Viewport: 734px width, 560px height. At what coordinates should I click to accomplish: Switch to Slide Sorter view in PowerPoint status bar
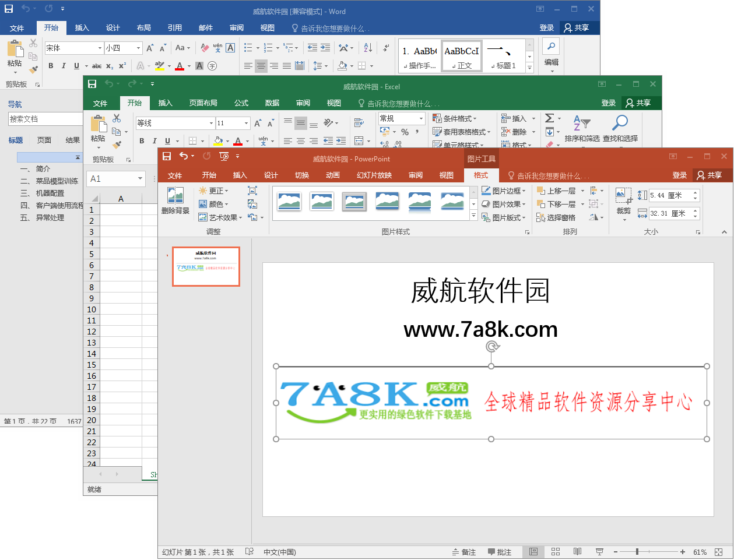[x=556, y=552]
